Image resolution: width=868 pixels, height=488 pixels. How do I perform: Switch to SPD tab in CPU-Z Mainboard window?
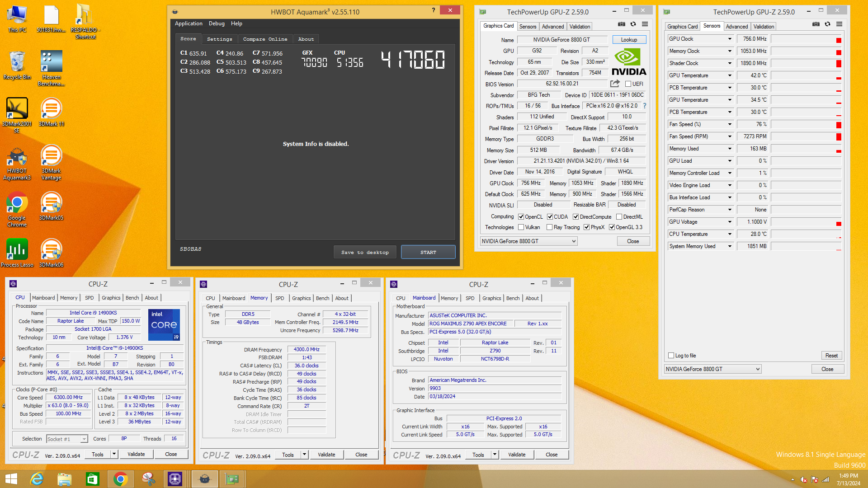pyautogui.click(x=470, y=298)
